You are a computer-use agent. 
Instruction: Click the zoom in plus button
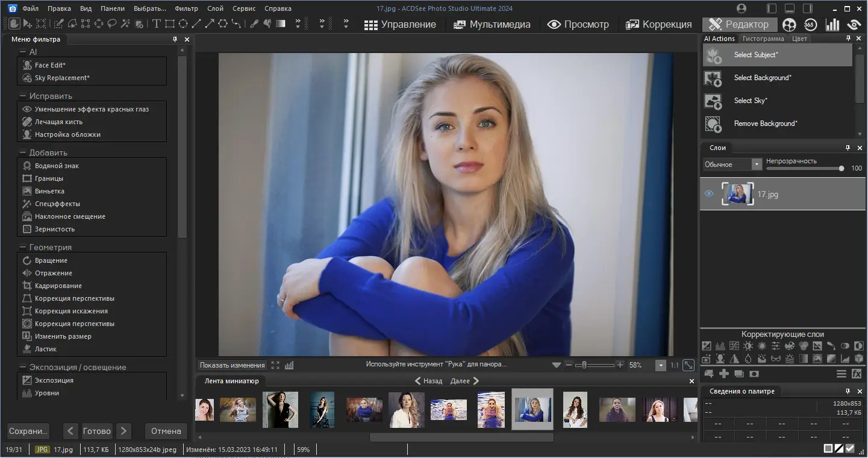pyautogui.click(x=620, y=365)
